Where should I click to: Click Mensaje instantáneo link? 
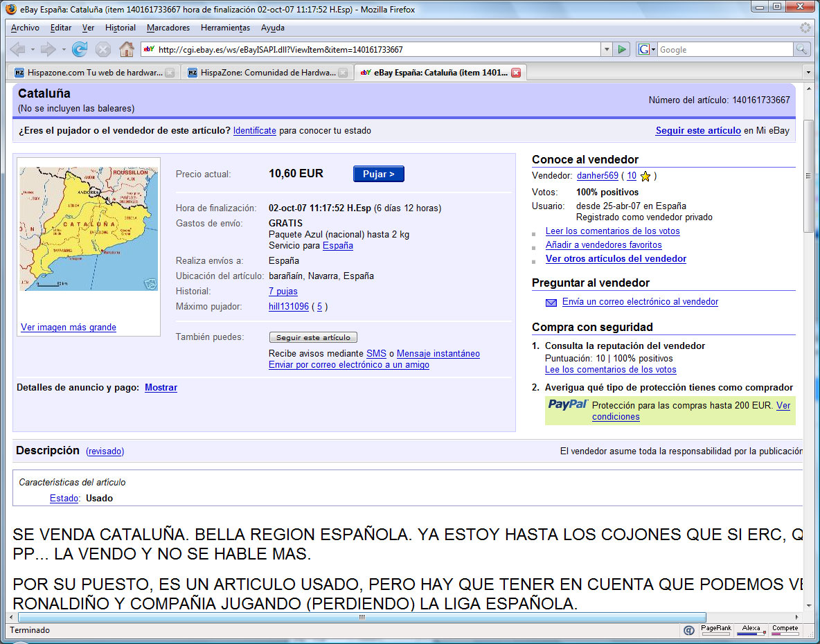pos(438,353)
